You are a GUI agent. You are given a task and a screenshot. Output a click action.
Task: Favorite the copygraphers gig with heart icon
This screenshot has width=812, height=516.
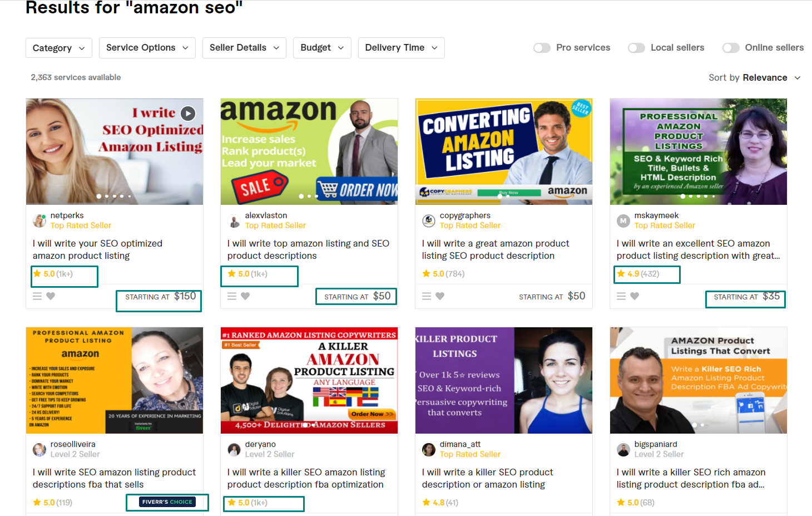coord(440,296)
